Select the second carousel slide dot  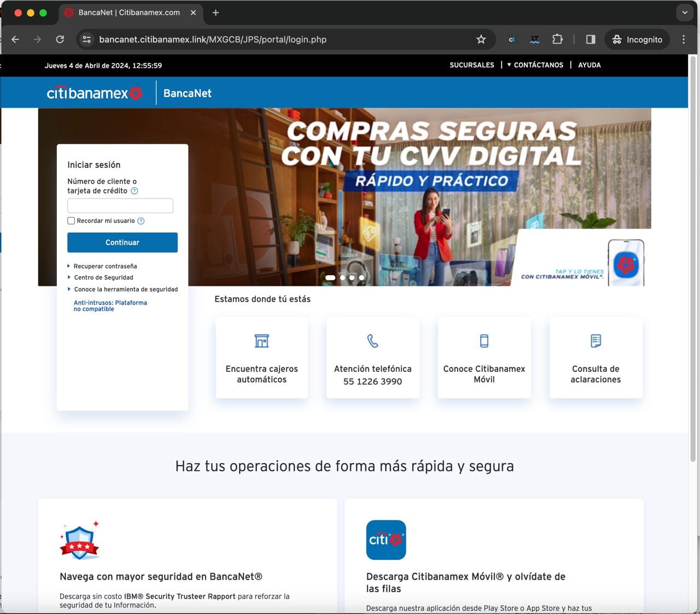pyautogui.click(x=342, y=278)
